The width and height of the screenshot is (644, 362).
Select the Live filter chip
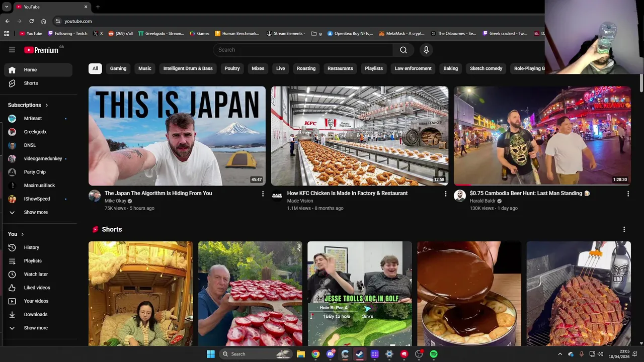click(281, 68)
